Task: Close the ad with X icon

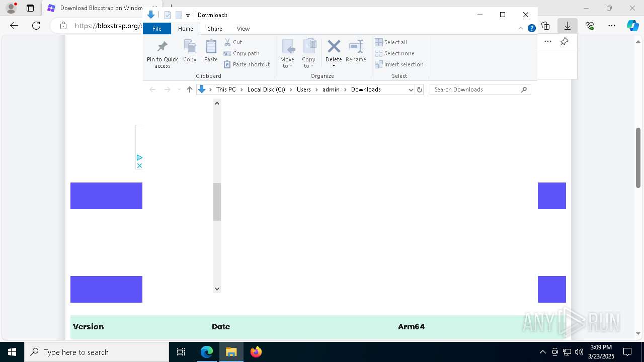Action: coord(139,165)
